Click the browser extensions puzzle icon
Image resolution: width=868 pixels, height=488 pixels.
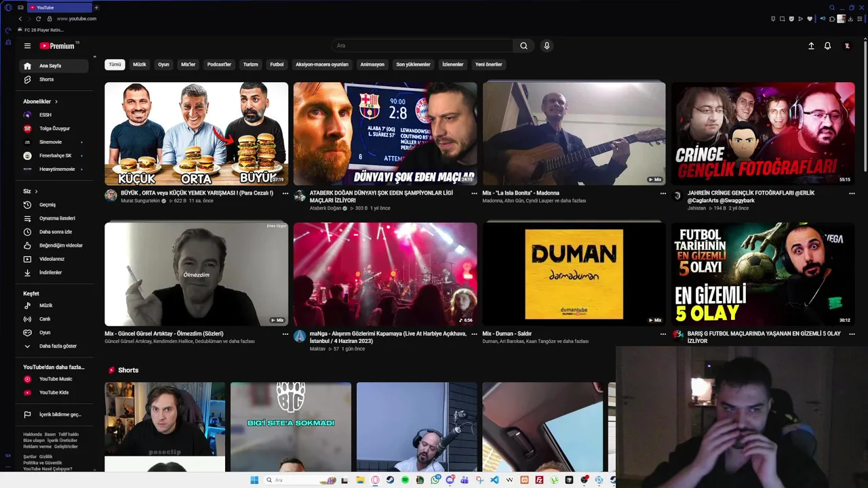click(832, 19)
